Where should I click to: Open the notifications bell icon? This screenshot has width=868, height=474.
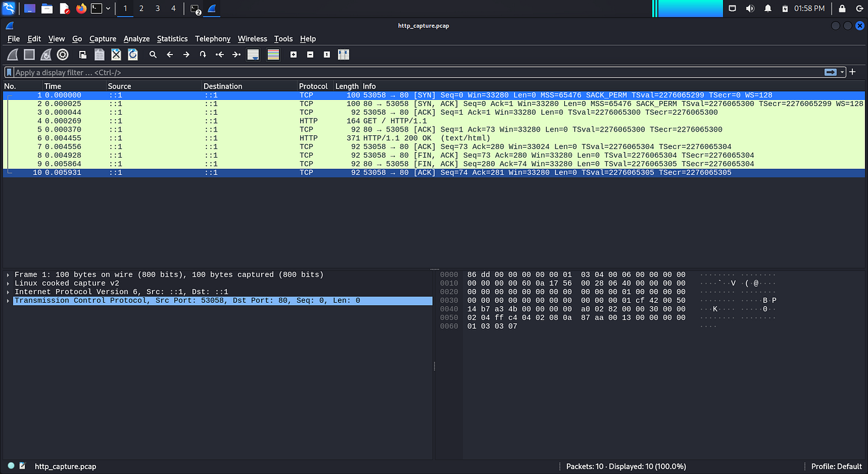(x=768, y=9)
